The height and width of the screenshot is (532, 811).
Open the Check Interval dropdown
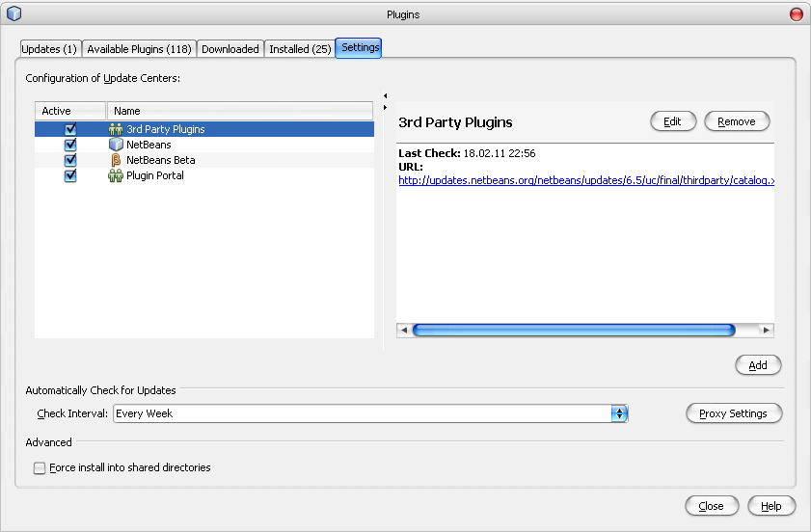tap(619, 413)
